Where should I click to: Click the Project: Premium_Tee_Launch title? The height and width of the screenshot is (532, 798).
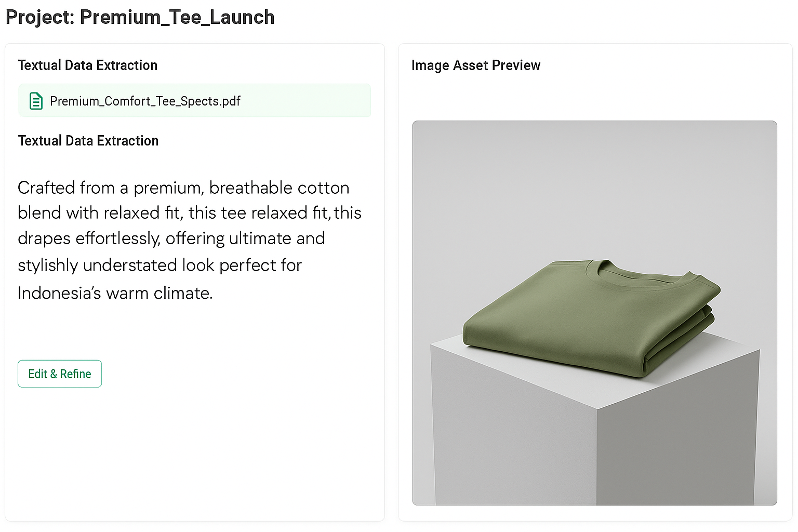(140, 17)
